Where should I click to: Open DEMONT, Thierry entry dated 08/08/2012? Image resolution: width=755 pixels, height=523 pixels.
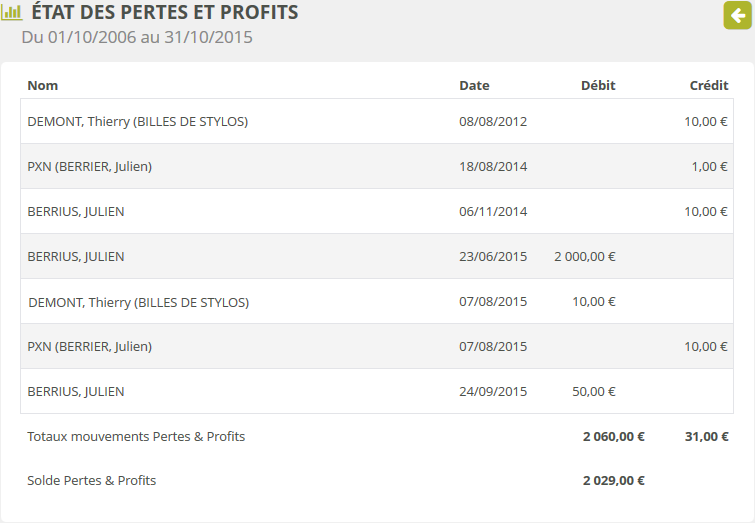[138, 122]
